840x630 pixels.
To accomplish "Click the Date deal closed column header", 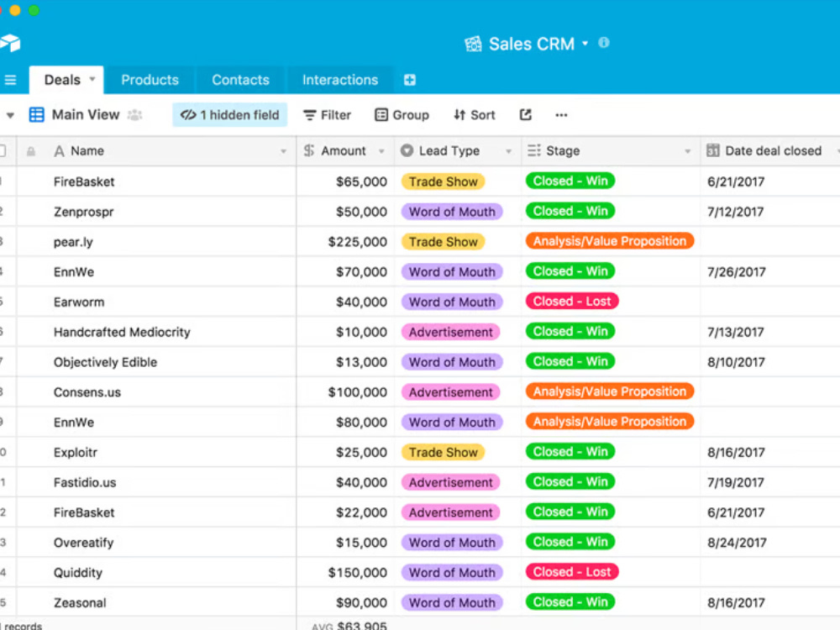I will click(769, 150).
